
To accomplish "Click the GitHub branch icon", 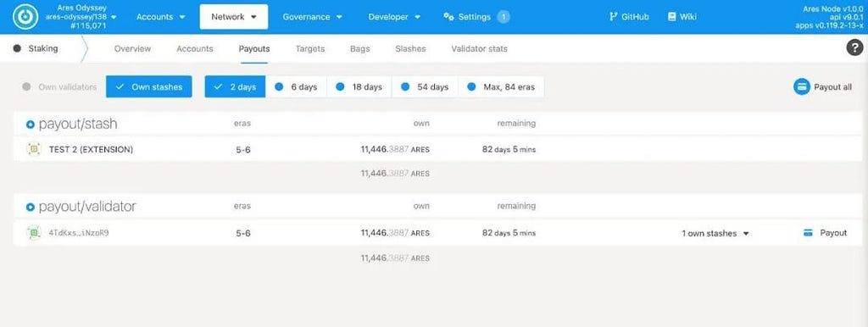I will click(x=613, y=17).
